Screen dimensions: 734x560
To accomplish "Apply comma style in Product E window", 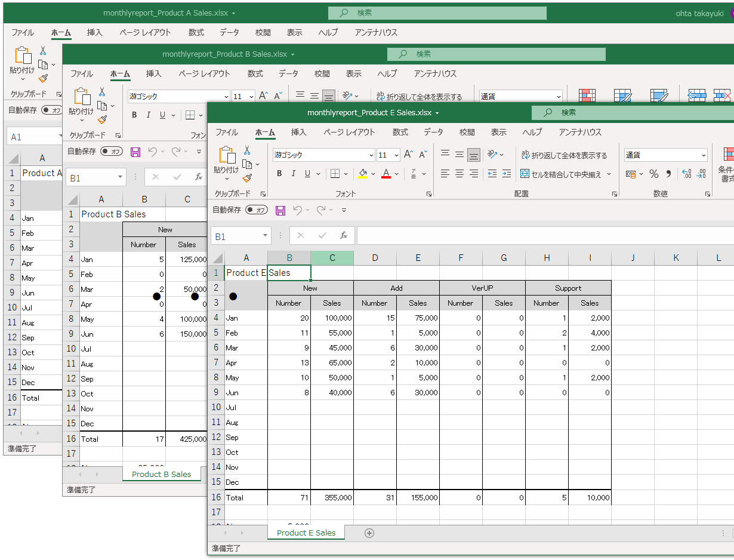I will pos(668,174).
